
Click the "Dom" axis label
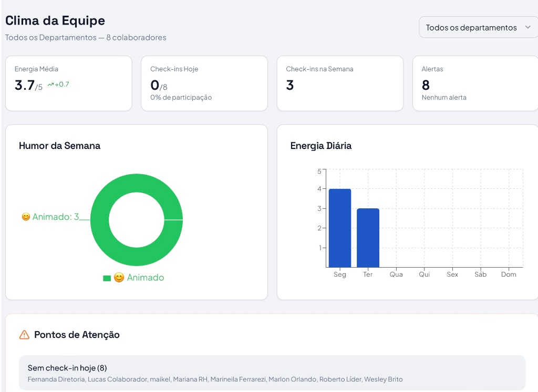[509, 274]
